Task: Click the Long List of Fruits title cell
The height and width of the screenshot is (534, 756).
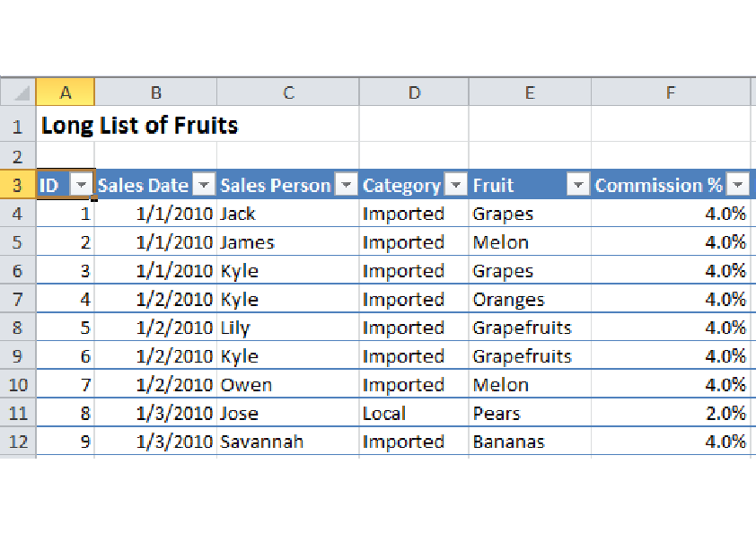Action: (139, 126)
